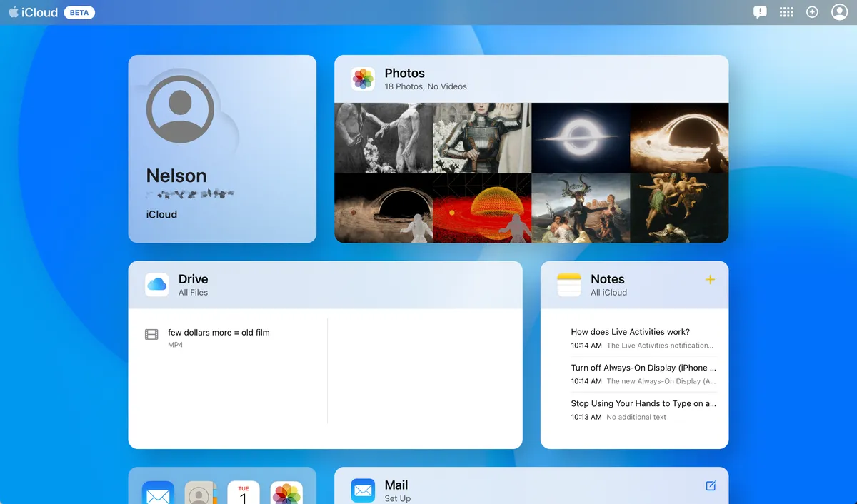Open the feedback speech-bubble icon in top bar
The width and height of the screenshot is (857, 504).
coord(760,12)
